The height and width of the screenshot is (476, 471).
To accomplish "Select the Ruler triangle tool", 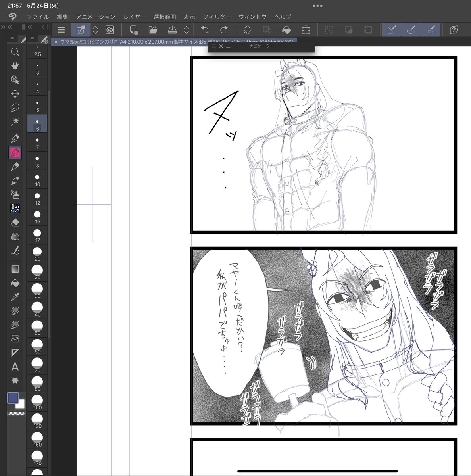I will click(x=15, y=353).
